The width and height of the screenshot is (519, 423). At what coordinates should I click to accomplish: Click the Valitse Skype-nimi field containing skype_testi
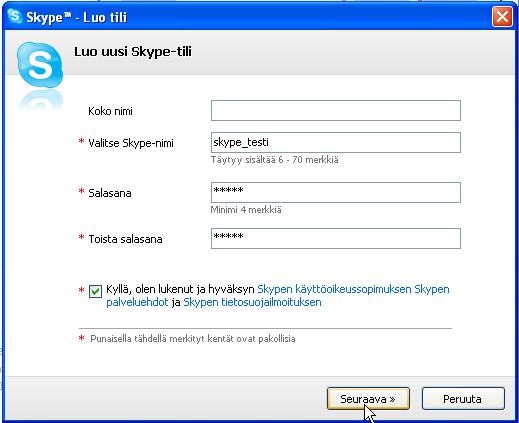click(x=336, y=142)
